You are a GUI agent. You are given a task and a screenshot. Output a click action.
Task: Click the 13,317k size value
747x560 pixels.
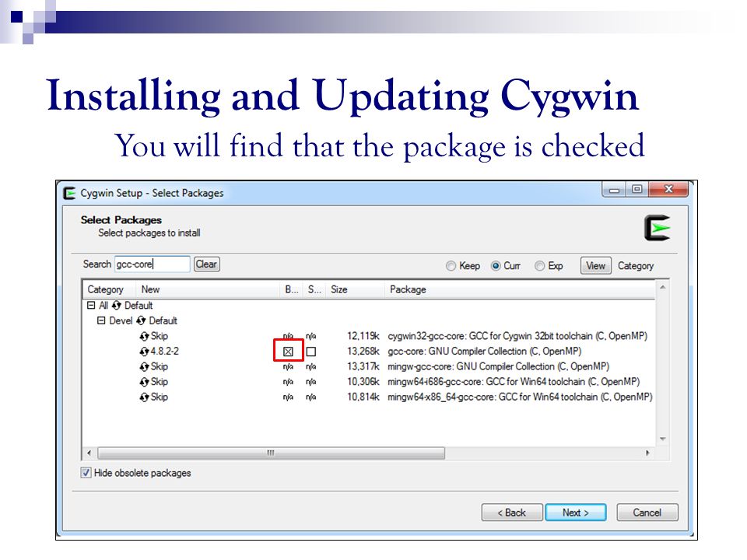(363, 366)
